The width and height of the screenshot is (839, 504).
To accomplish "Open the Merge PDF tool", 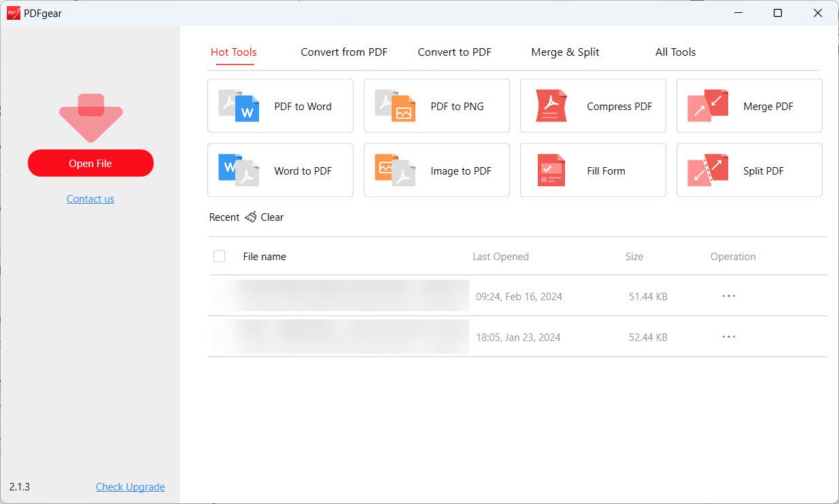I will pos(749,106).
